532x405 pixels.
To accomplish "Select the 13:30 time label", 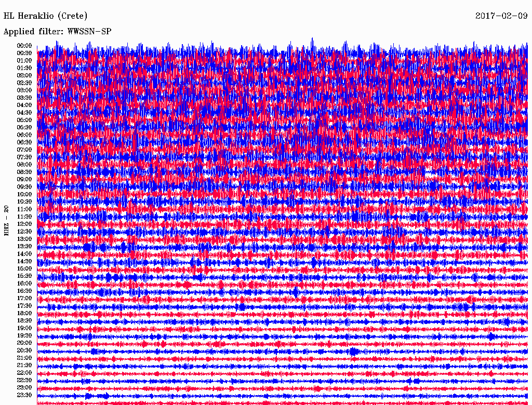I will 24,246.
